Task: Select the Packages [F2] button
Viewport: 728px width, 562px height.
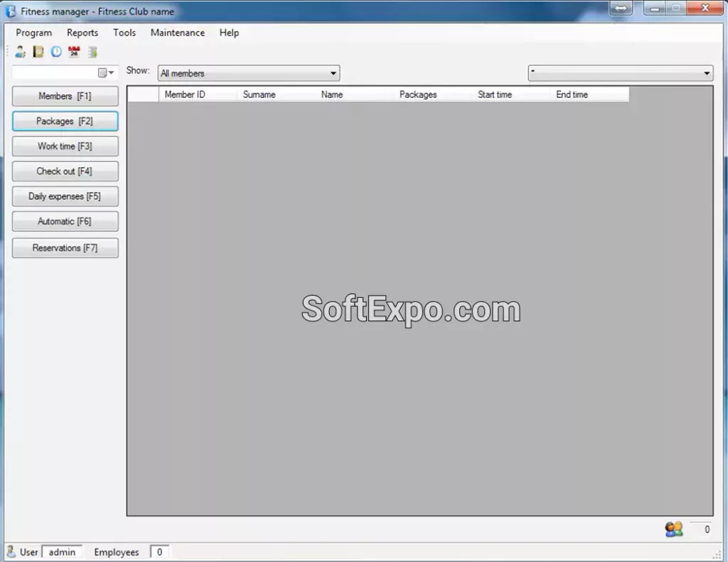Action: (65, 121)
